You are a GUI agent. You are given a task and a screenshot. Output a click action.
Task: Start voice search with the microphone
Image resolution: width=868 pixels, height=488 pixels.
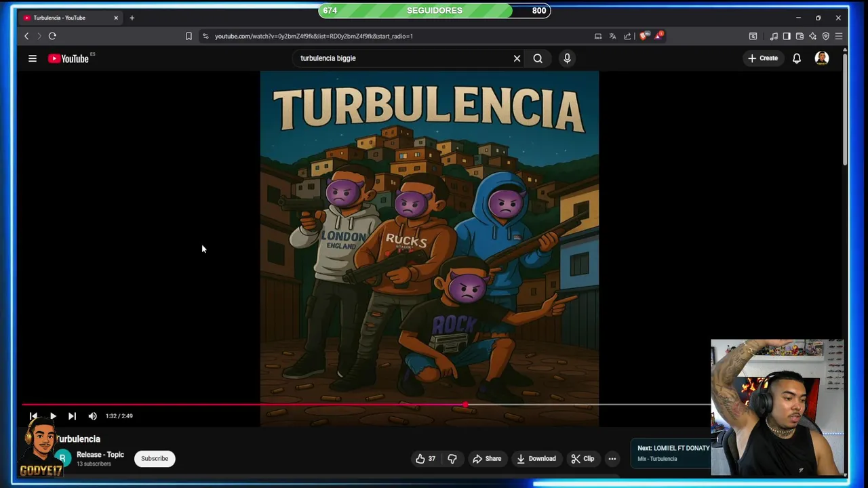click(x=567, y=58)
